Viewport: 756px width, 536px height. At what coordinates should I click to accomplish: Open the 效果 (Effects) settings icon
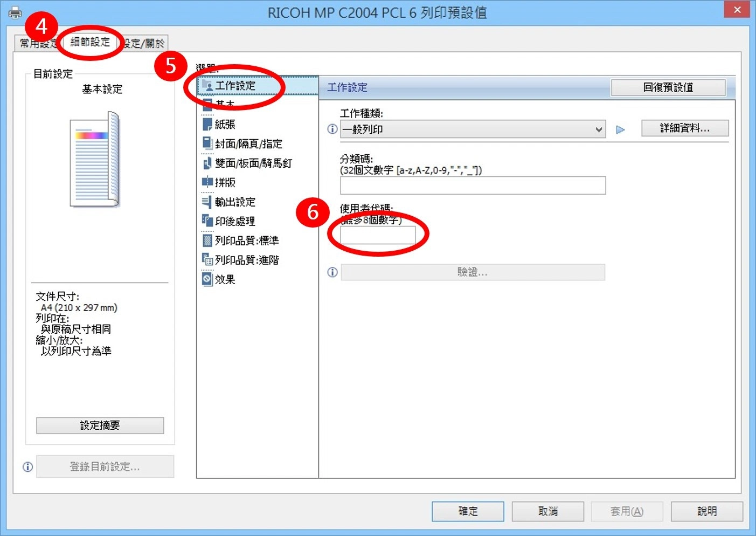click(x=207, y=279)
